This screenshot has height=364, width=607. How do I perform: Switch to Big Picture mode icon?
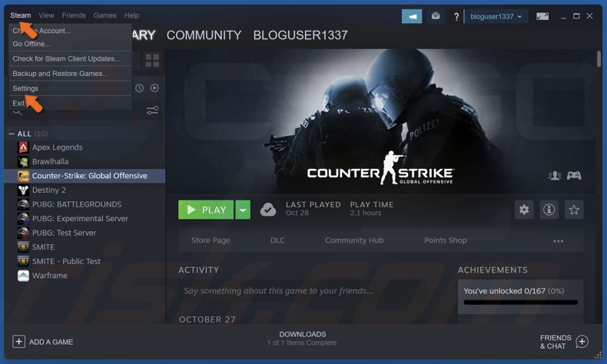[542, 16]
